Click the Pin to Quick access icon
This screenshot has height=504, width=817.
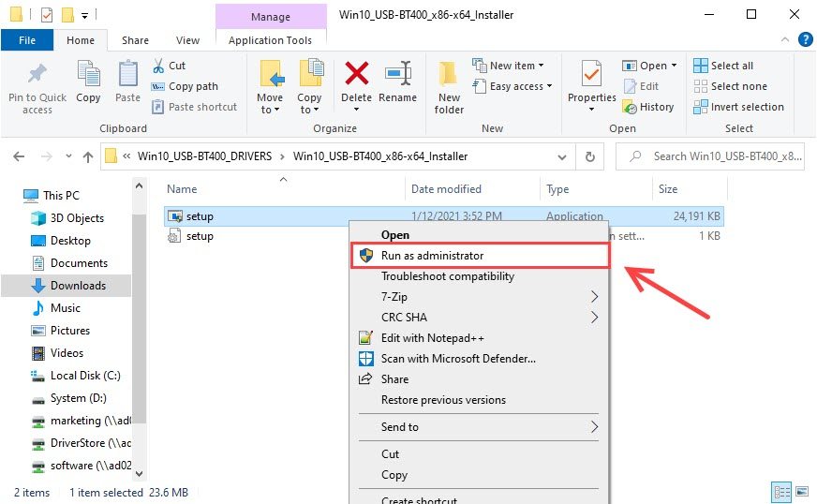(37, 75)
